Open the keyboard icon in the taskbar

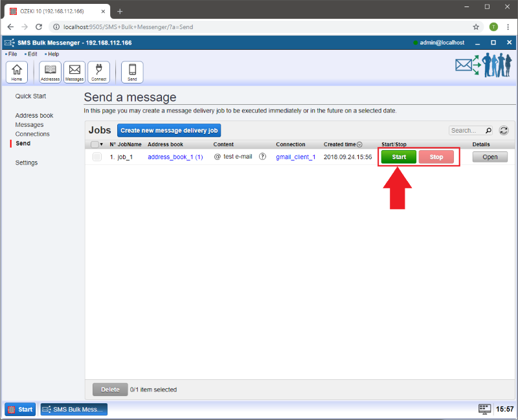click(x=484, y=409)
